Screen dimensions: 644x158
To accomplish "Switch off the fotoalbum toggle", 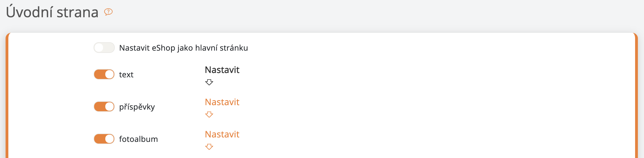I will click(104, 139).
